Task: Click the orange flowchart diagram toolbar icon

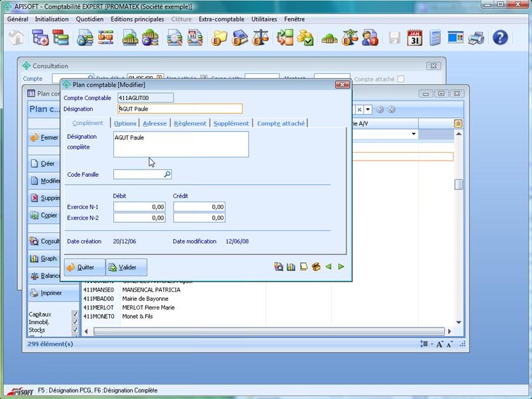Action: click(x=105, y=37)
